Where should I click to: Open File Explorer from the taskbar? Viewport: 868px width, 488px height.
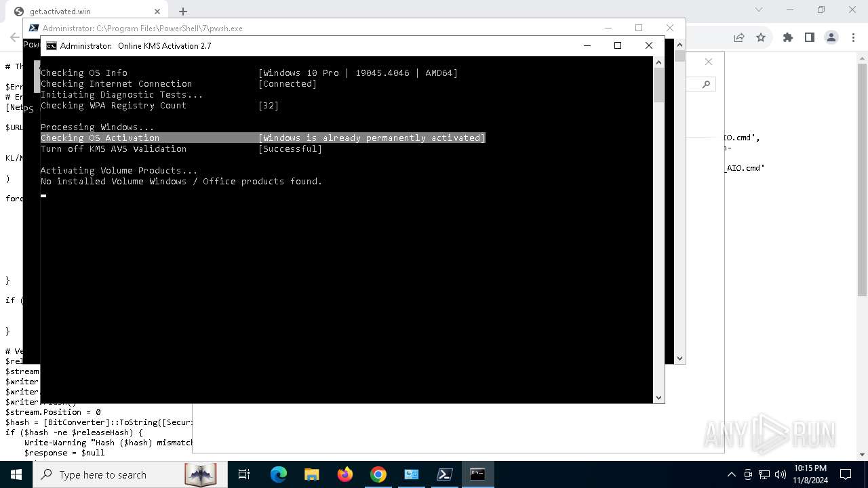[x=312, y=474]
